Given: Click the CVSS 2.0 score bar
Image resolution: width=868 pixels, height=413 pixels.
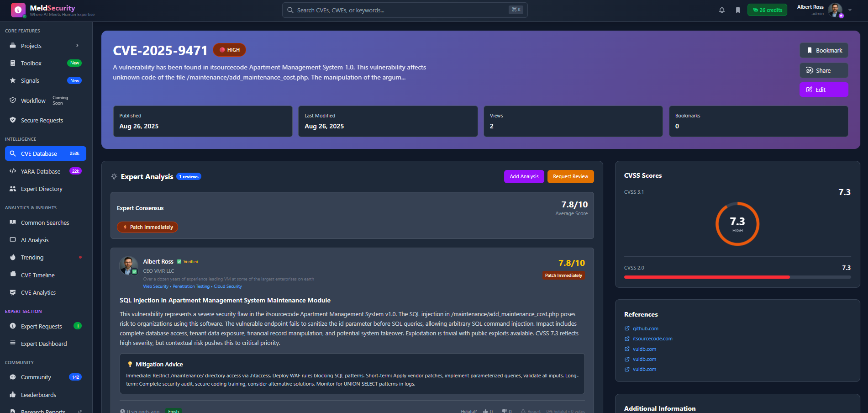Looking at the screenshot, I should [x=737, y=277].
